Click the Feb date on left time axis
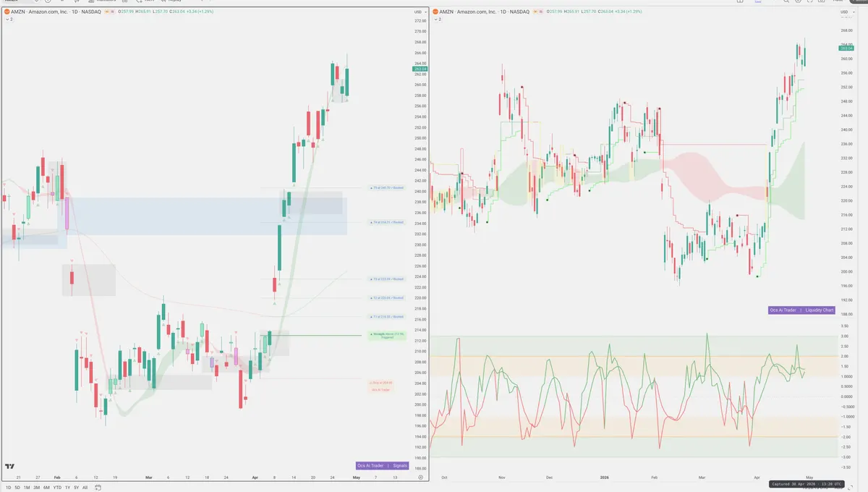The image size is (868, 492). 59,478
